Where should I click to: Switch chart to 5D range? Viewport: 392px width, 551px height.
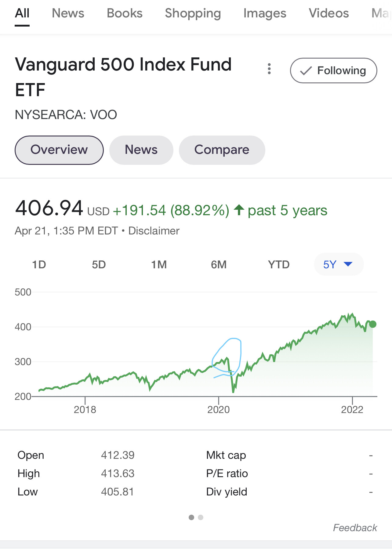point(99,265)
